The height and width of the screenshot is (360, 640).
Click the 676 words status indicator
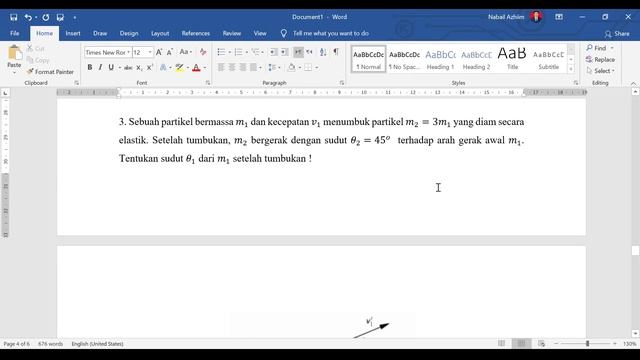[51, 344]
